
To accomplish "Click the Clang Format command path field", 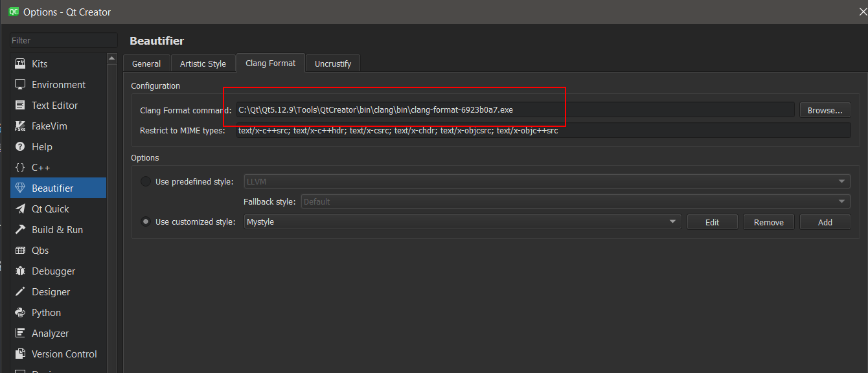I will [515, 110].
